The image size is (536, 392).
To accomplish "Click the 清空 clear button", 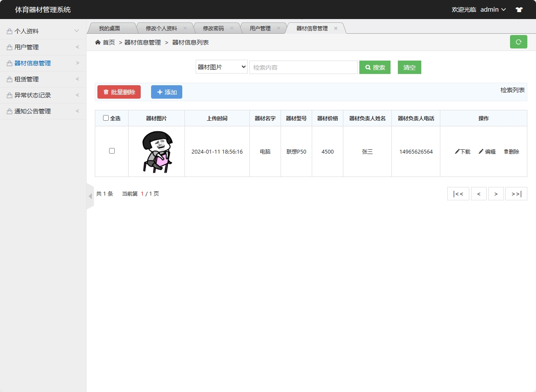I will [409, 67].
